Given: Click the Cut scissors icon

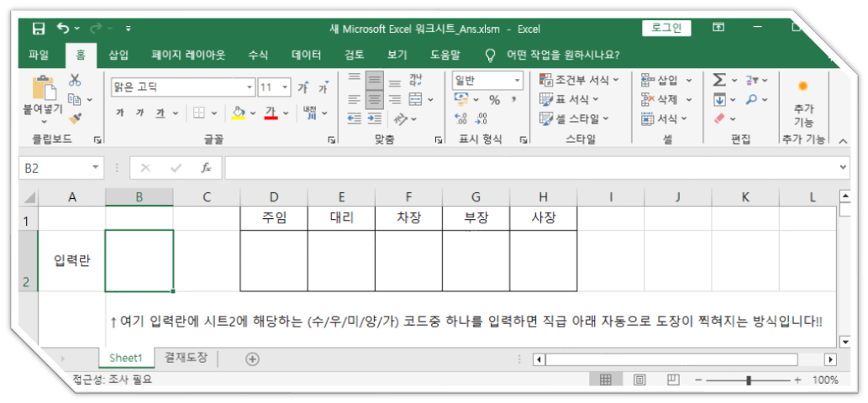Looking at the screenshot, I should click(x=75, y=80).
